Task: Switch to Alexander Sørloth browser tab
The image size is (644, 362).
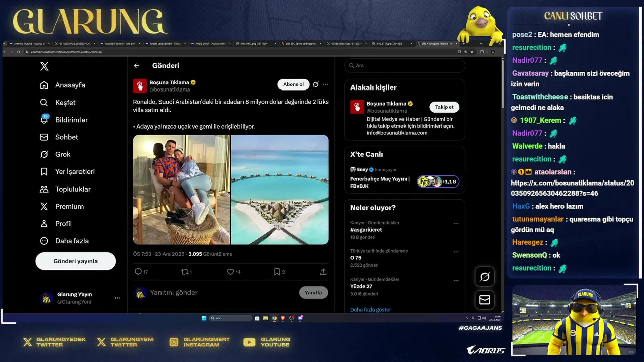Action: coord(121,44)
